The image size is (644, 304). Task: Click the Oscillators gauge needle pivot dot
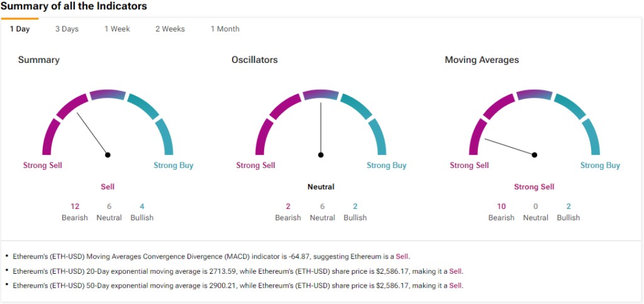pyautogui.click(x=321, y=154)
